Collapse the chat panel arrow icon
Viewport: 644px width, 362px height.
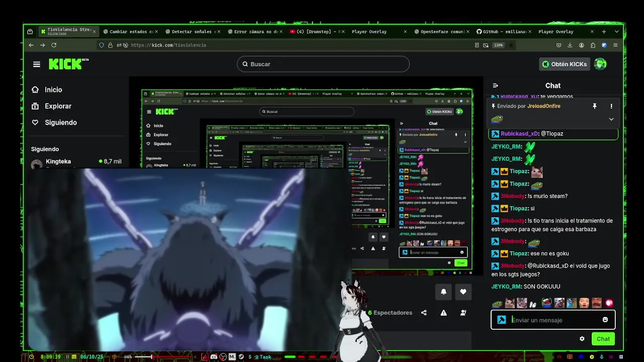(495, 86)
